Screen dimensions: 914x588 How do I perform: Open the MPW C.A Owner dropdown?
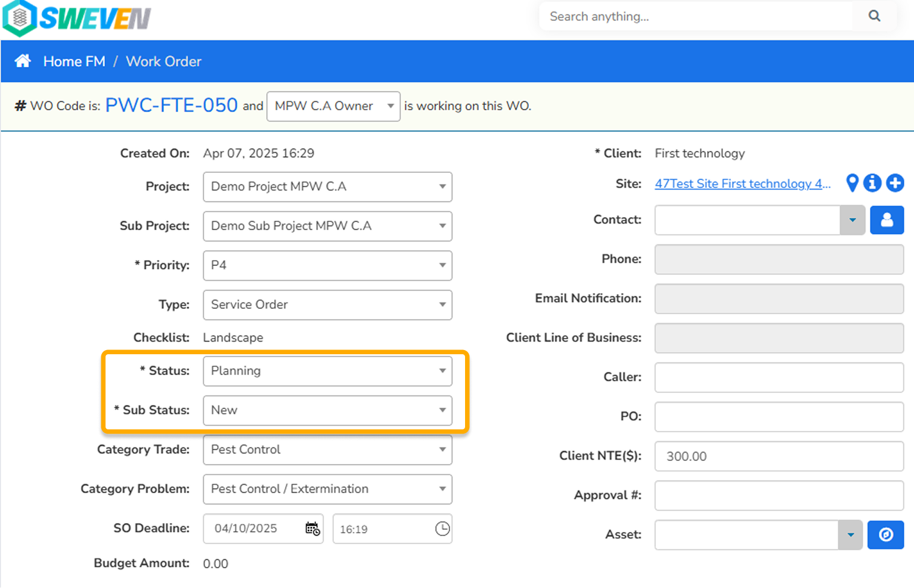(333, 106)
